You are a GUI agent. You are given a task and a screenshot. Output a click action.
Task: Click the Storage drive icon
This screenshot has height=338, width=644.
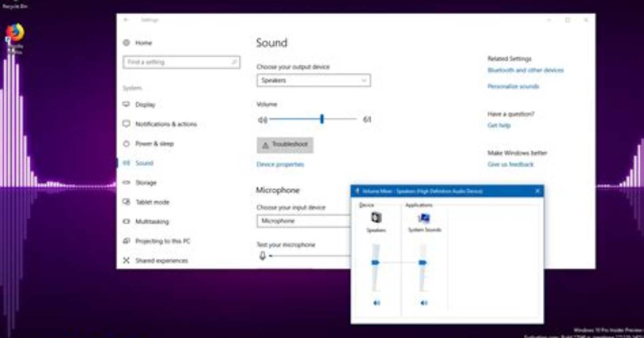[127, 182]
